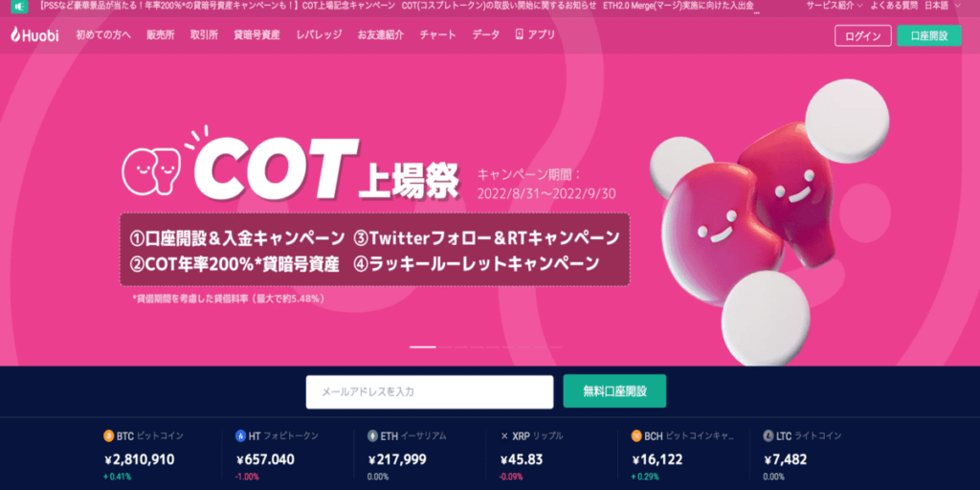
Task: Click the Huobi logo icon
Action: pyautogui.click(x=15, y=35)
